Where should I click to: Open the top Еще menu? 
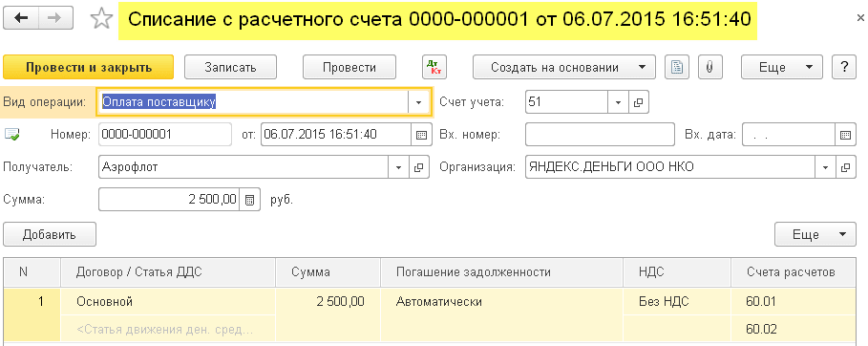pos(782,67)
